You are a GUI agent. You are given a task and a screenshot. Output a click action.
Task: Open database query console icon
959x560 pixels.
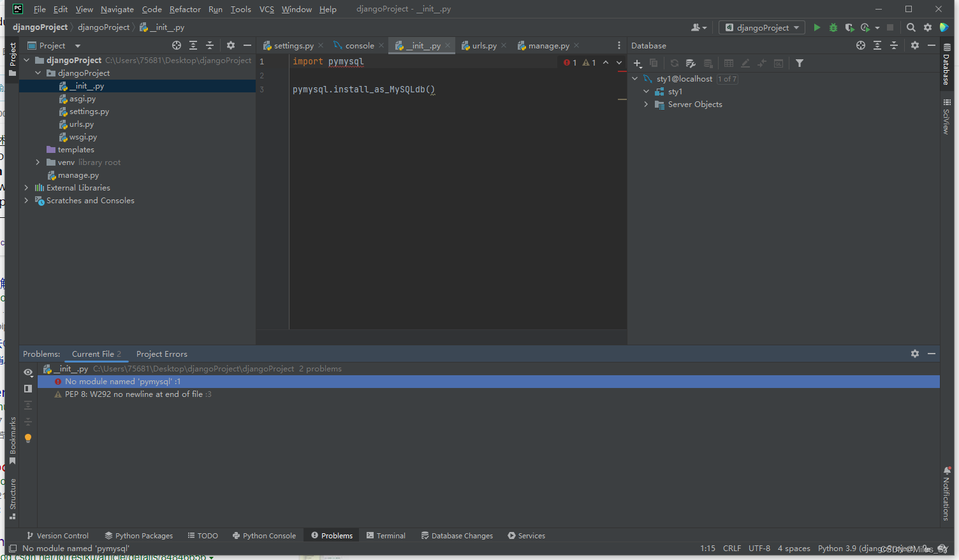(779, 63)
